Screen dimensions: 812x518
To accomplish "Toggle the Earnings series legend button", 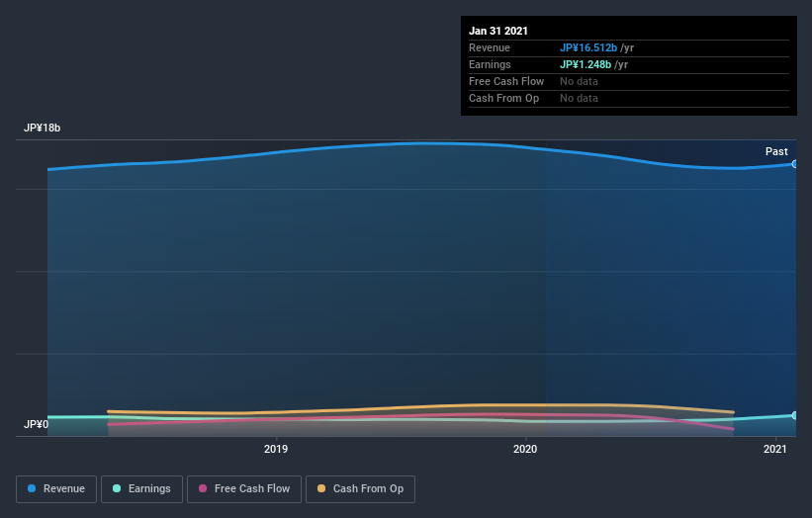I will click(x=141, y=489).
